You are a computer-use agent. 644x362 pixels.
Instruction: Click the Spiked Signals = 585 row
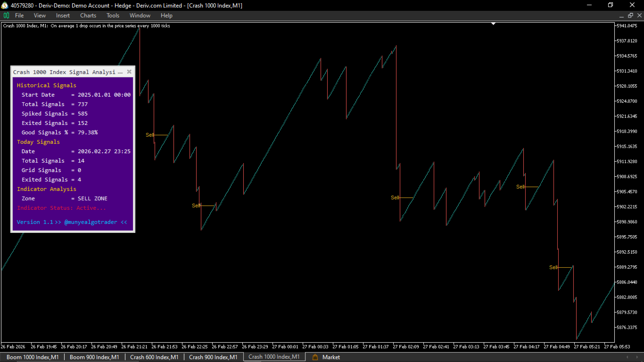coord(55,114)
